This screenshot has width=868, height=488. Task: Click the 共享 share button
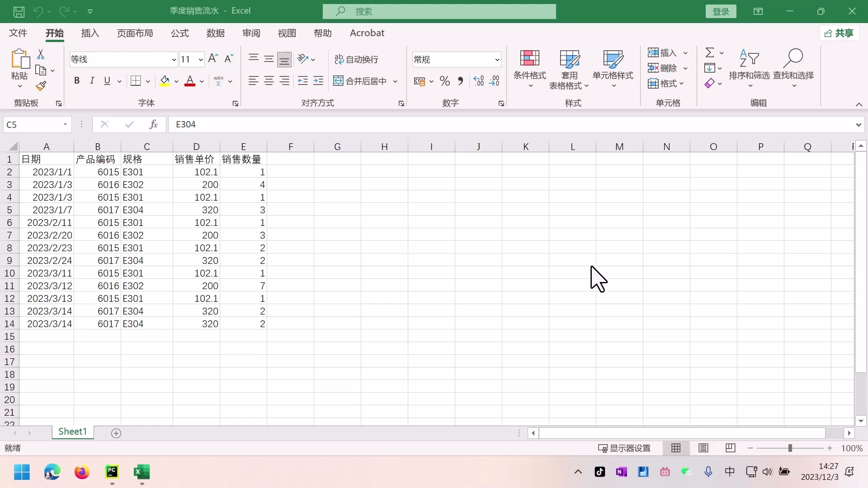tap(839, 33)
